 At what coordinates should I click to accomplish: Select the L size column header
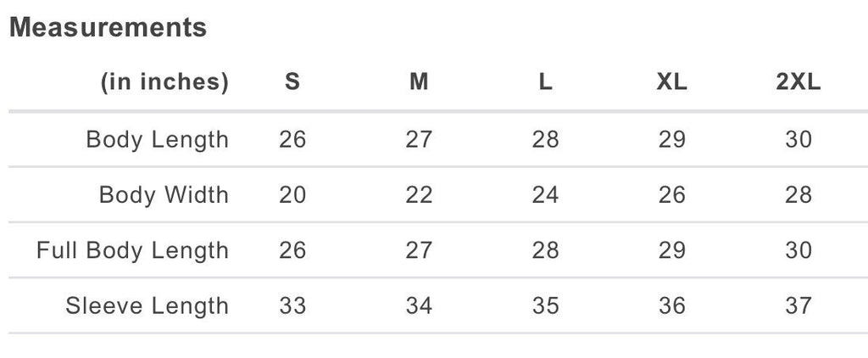(545, 82)
